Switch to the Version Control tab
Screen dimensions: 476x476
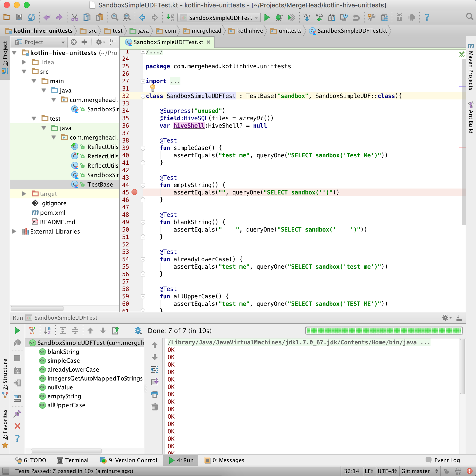coord(129,460)
